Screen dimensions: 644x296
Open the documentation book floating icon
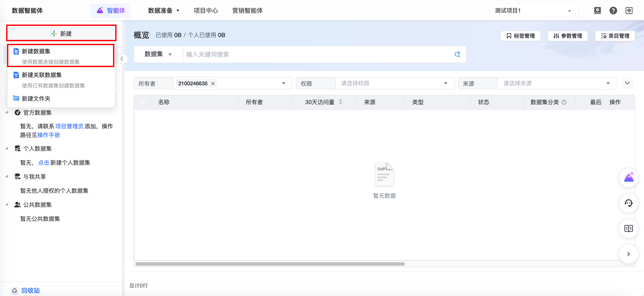click(628, 228)
